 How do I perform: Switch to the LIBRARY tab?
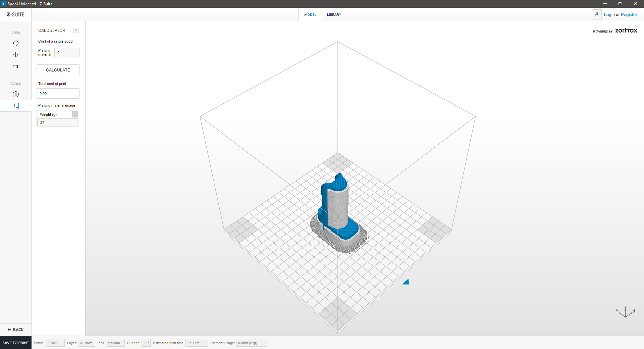tap(334, 14)
